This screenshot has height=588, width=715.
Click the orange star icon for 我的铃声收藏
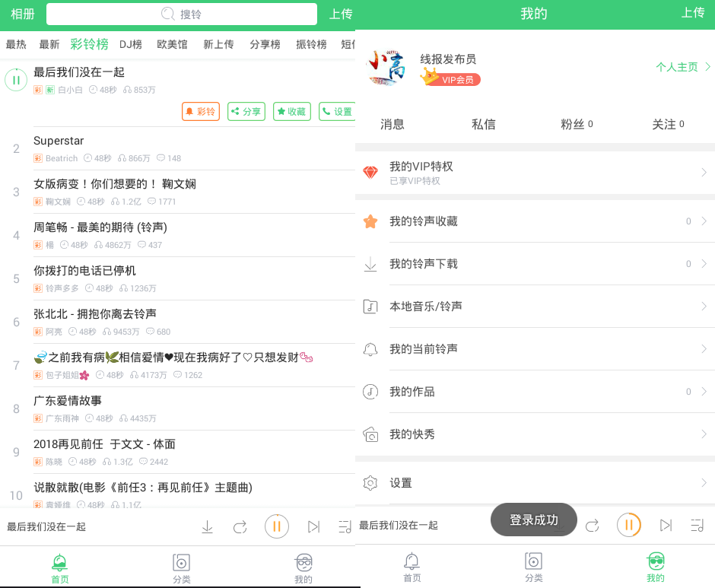(x=370, y=221)
